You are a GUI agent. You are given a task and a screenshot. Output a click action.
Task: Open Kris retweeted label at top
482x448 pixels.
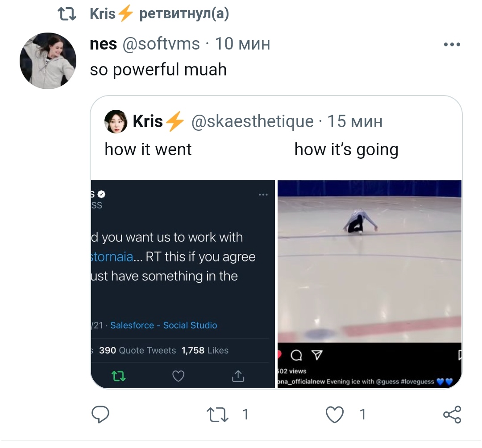[160, 14]
